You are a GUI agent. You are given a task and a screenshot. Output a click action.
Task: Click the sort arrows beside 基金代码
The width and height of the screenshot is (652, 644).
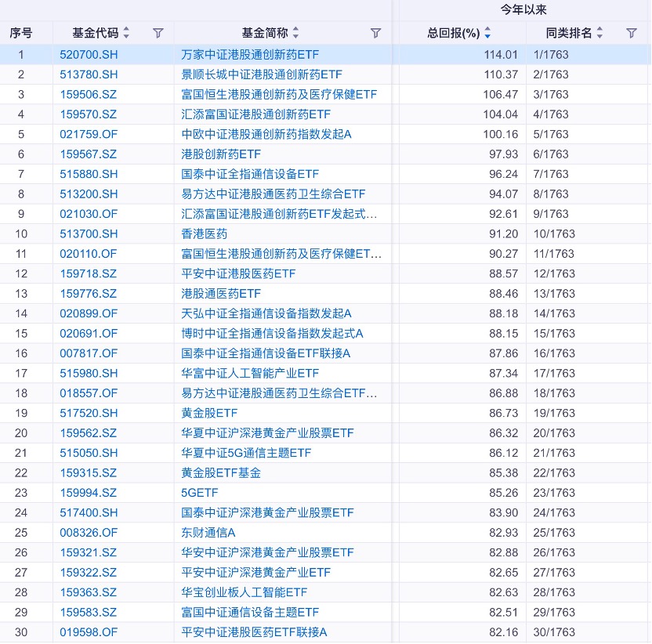(127, 33)
